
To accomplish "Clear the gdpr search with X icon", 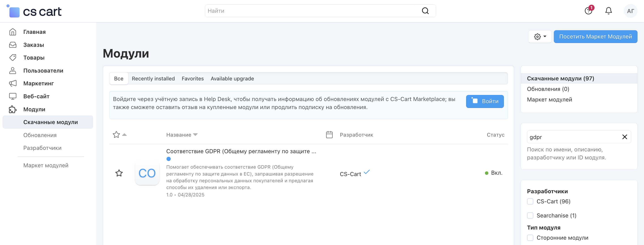I will click(625, 137).
